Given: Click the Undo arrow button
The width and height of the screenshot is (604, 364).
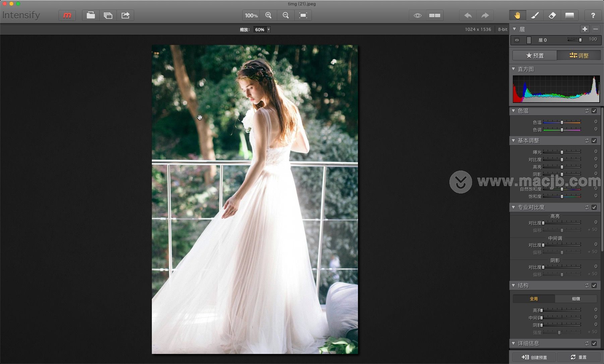Looking at the screenshot, I should pos(468,15).
